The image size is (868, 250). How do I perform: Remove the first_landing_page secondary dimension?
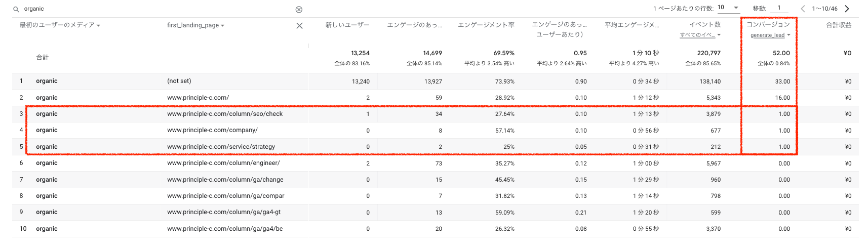299,26
